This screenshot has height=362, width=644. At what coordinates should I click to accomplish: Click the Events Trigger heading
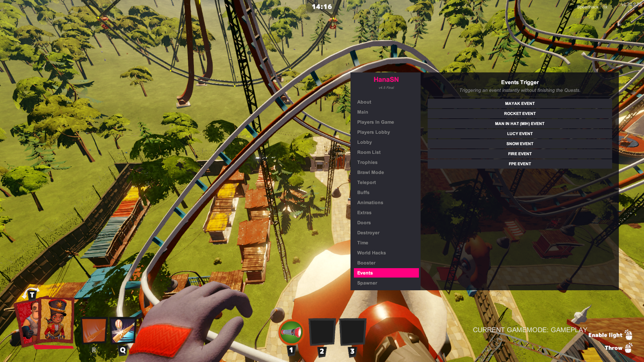pyautogui.click(x=520, y=82)
